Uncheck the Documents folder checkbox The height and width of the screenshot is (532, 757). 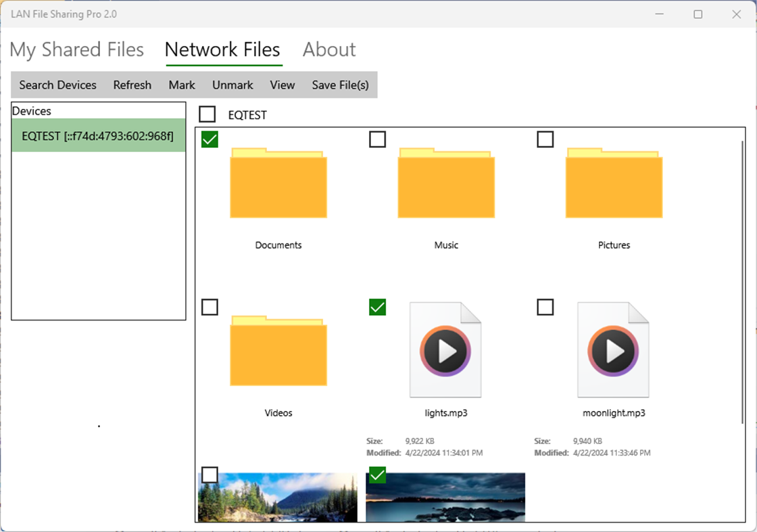[209, 139]
